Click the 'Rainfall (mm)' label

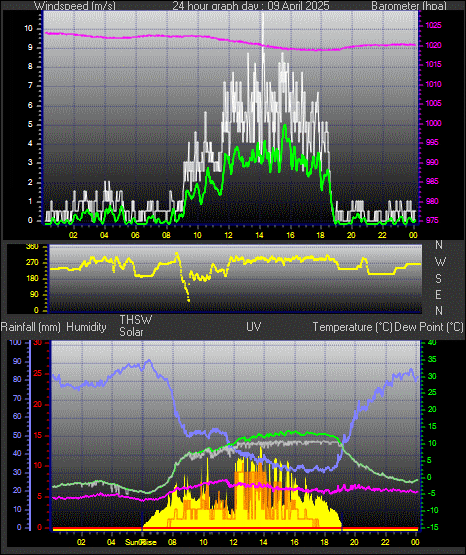click(31, 327)
